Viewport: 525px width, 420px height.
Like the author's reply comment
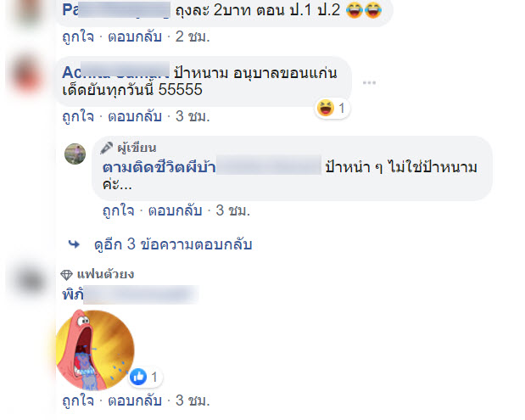point(118,210)
